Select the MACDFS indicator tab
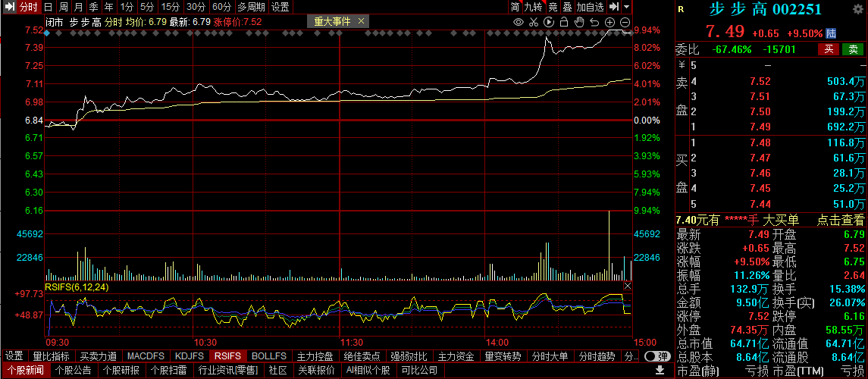The image size is (868, 379). 146,356
